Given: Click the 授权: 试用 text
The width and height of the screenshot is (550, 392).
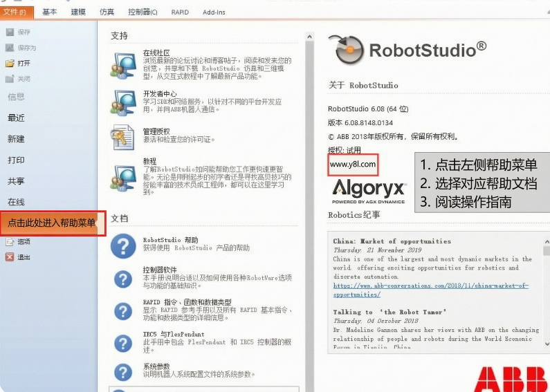Looking at the screenshot, I should [344, 150].
